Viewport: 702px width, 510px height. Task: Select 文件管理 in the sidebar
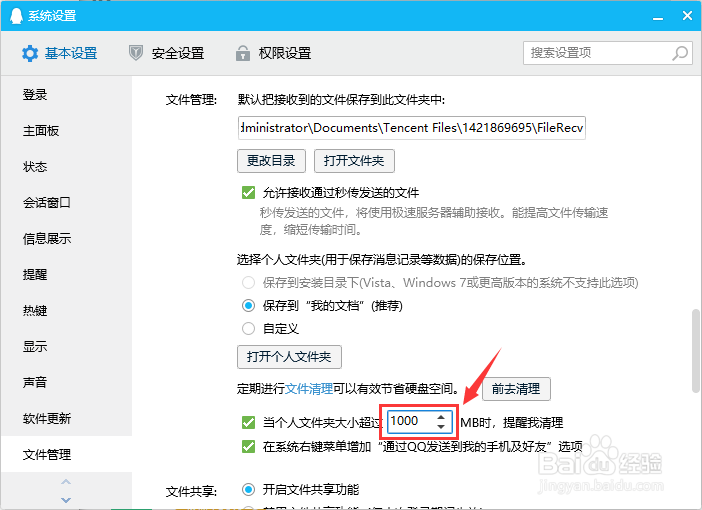click(66, 454)
